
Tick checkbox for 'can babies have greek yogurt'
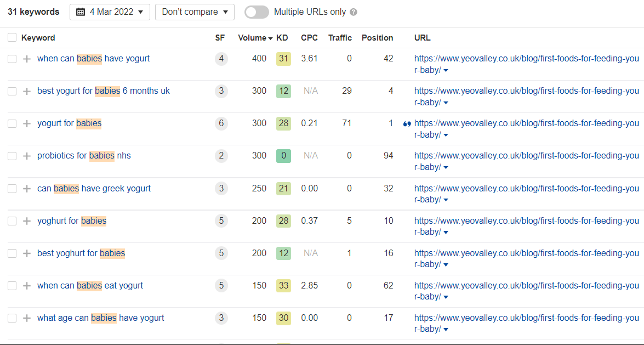coord(12,189)
